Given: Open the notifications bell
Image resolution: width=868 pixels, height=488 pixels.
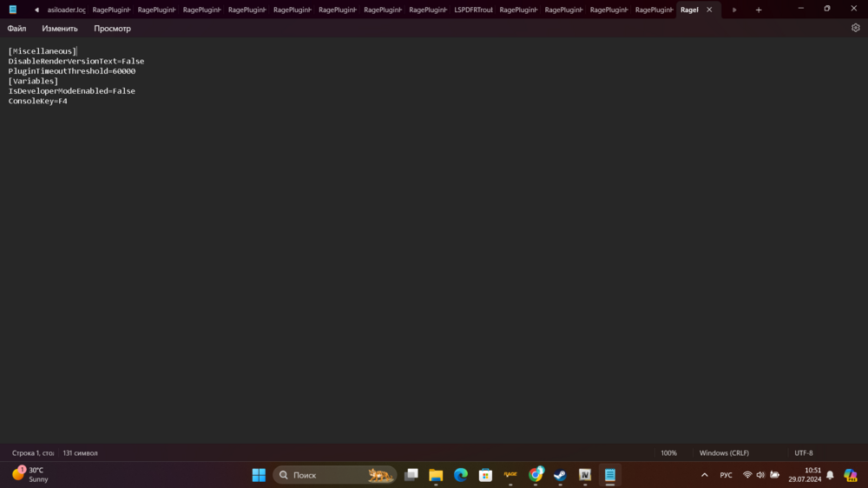Looking at the screenshot, I should tap(830, 475).
